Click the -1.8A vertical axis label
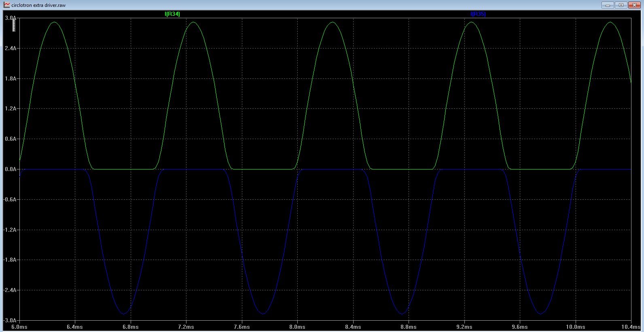The image size is (644, 332). 10,260
